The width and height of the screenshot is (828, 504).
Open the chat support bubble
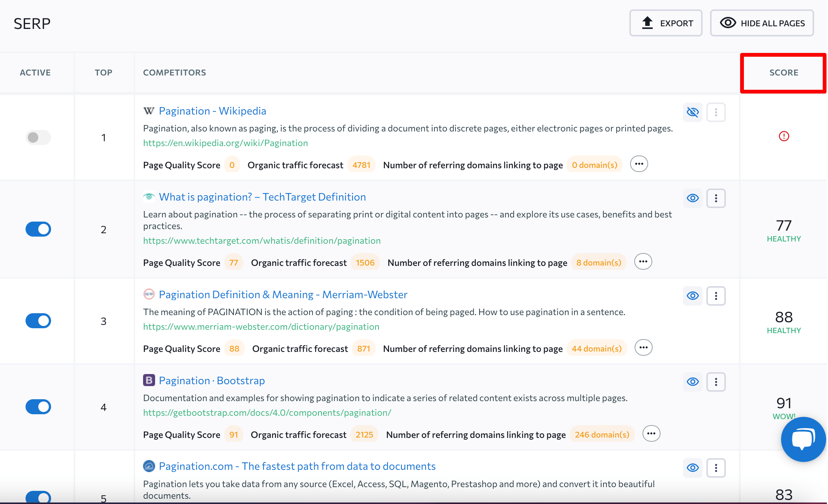[x=803, y=439]
